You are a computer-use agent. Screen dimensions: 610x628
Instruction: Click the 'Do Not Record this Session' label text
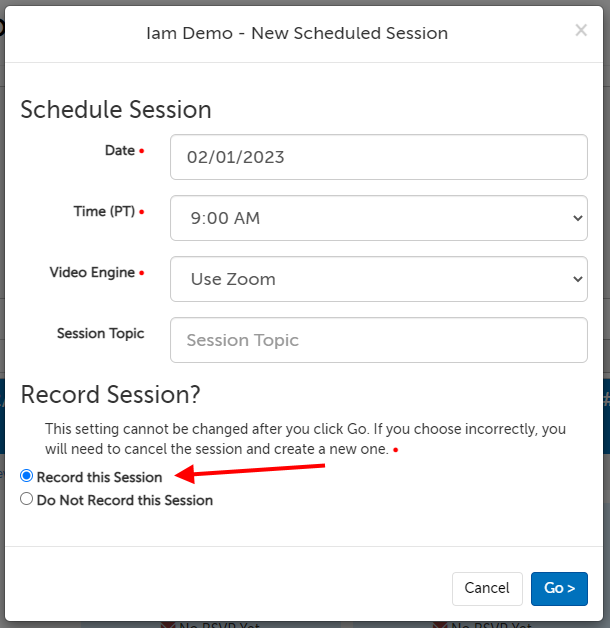click(124, 500)
